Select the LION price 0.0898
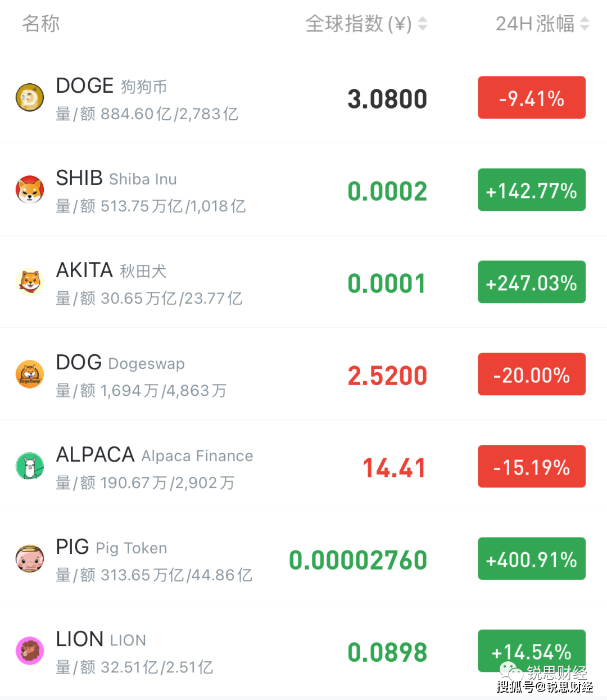The height and width of the screenshot is (700, 607). (387, 652)
